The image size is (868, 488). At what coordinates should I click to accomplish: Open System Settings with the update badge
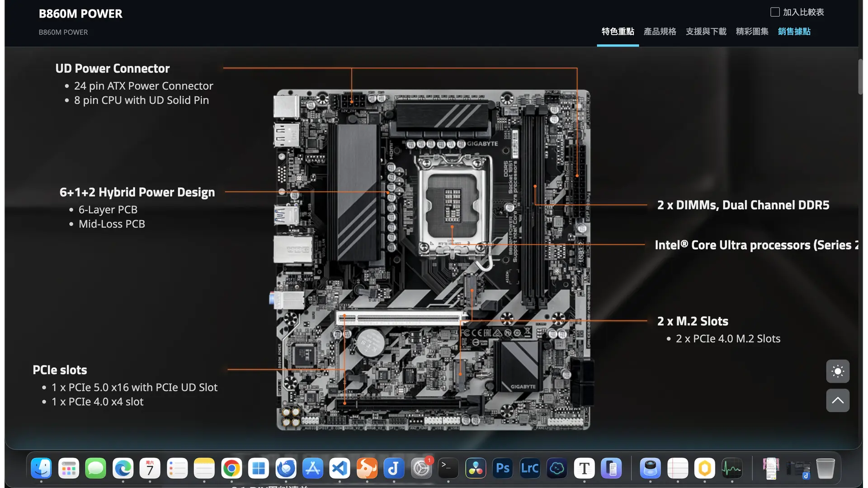point(421,469)
